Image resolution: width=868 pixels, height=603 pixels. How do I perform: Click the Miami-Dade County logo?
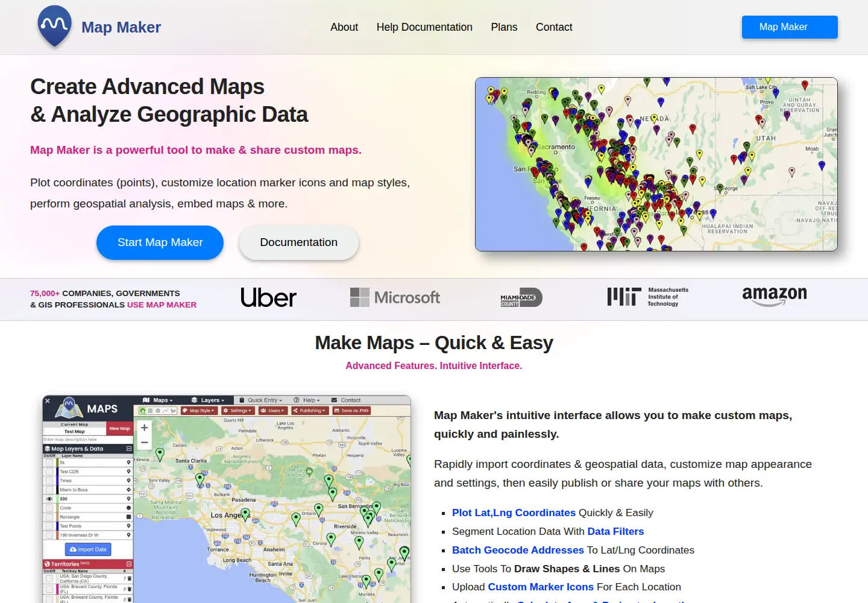click(521, 297)
